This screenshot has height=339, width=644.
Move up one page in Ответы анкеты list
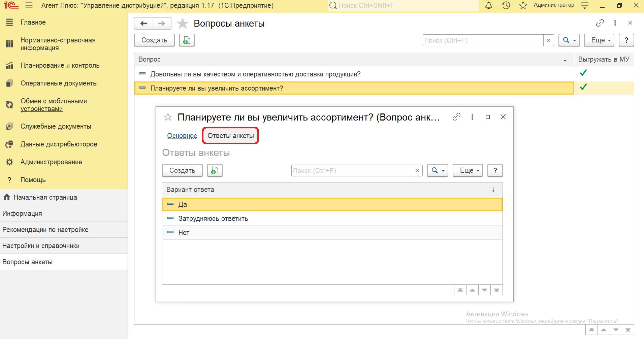[x=473, y=290]
